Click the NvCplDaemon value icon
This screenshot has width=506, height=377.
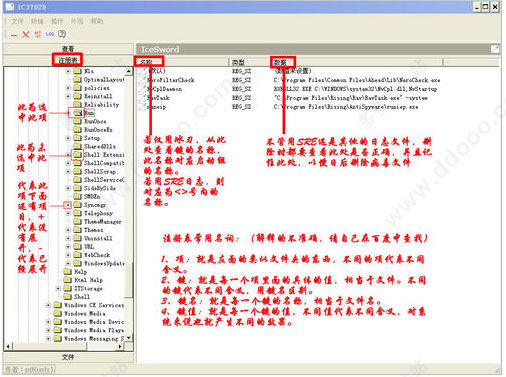point(143,89)
